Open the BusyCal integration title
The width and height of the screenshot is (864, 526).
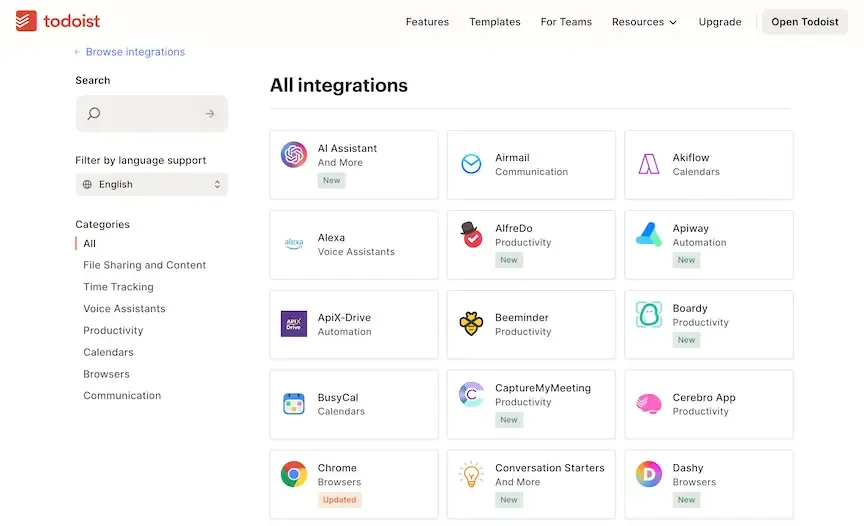(x=338, y=398)
